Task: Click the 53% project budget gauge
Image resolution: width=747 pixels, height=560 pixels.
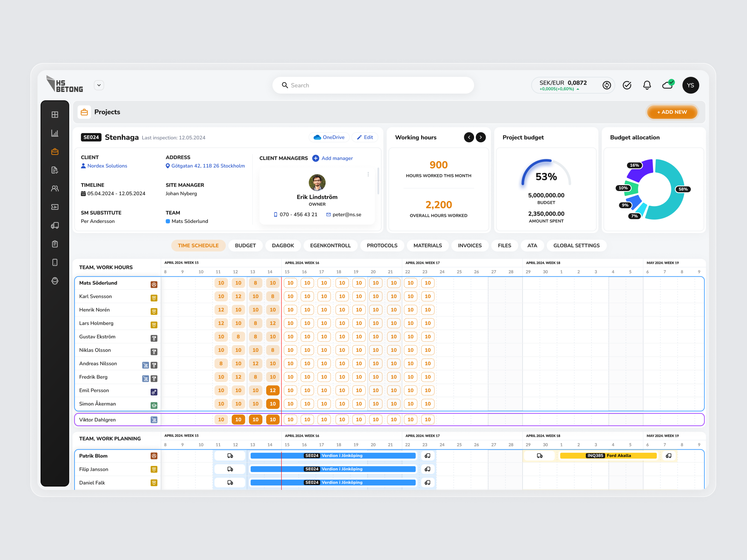Action: [x=546, y=176]
